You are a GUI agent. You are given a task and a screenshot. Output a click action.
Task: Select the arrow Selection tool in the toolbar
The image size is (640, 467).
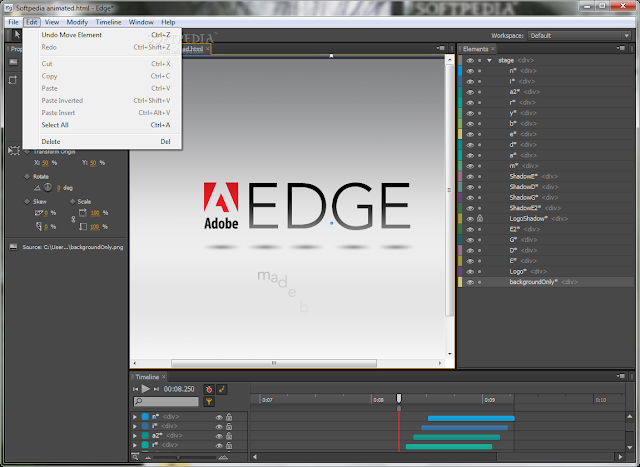(x=17, y=35)
